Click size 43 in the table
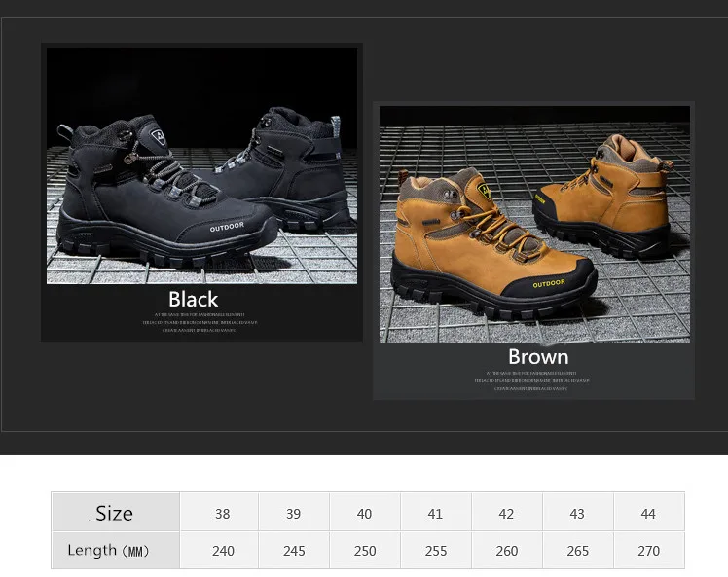This screenshot has width=728, height=577. point(578,513)
